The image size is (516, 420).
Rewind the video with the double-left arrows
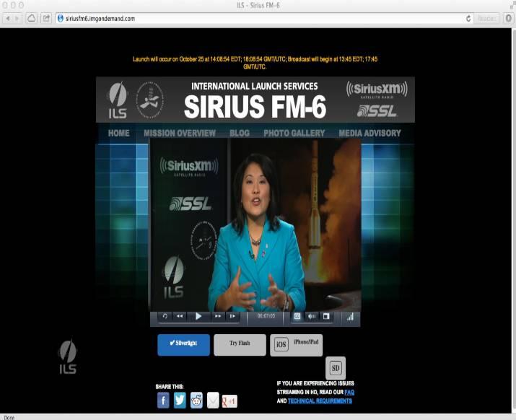(180, 316)
